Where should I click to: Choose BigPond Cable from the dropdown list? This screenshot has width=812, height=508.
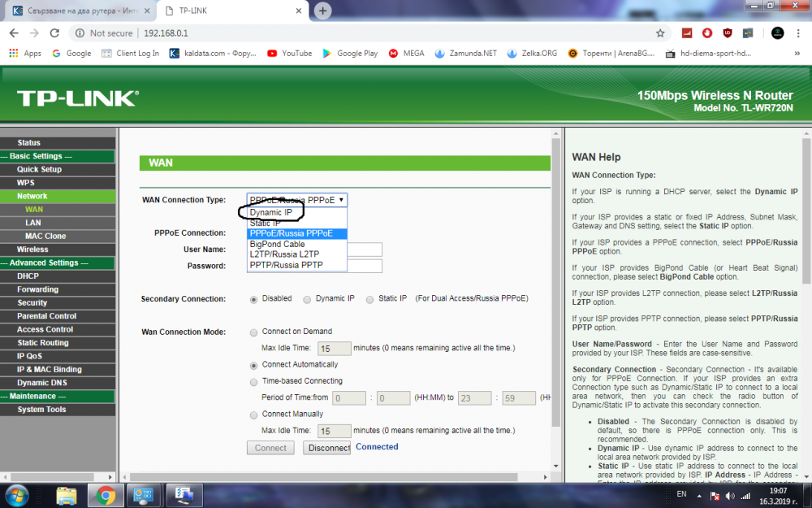coord(296,244)
